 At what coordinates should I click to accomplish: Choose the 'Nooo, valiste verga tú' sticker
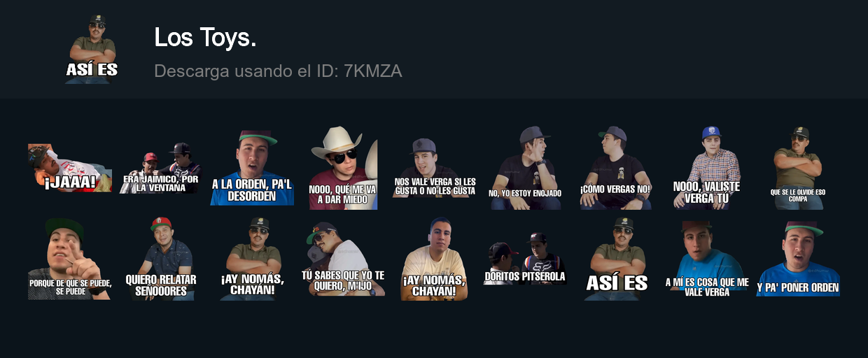(707, 168)
